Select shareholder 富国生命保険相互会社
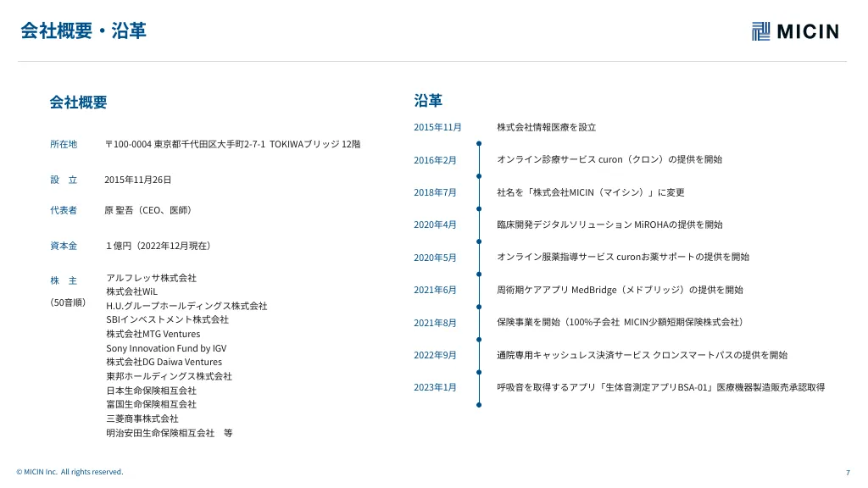 click(x=151, y=404)
